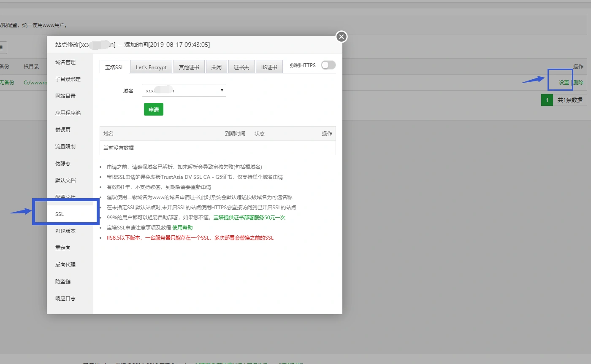The image size is (591, 364).
Task: Click the 删除 link in the site row
Action: [x=578, y=83]
